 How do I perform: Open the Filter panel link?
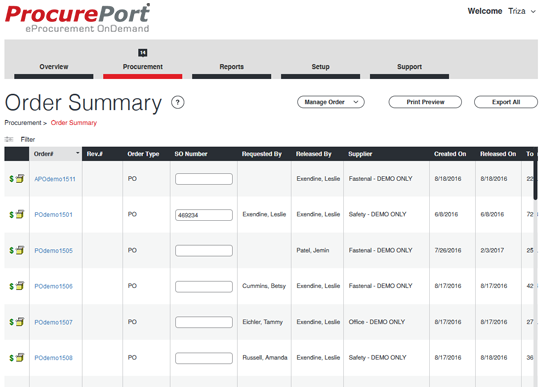(x=28, y=140)
